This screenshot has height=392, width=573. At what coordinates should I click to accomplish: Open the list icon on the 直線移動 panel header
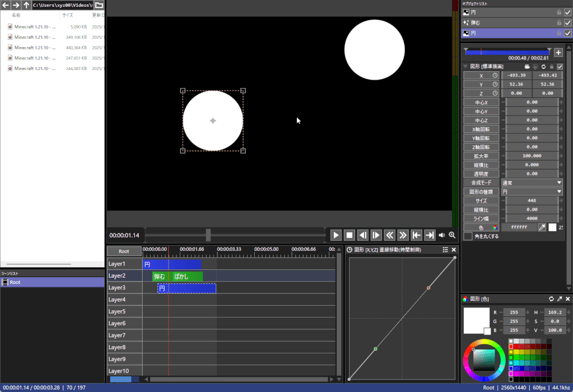(x=445, y=250)
